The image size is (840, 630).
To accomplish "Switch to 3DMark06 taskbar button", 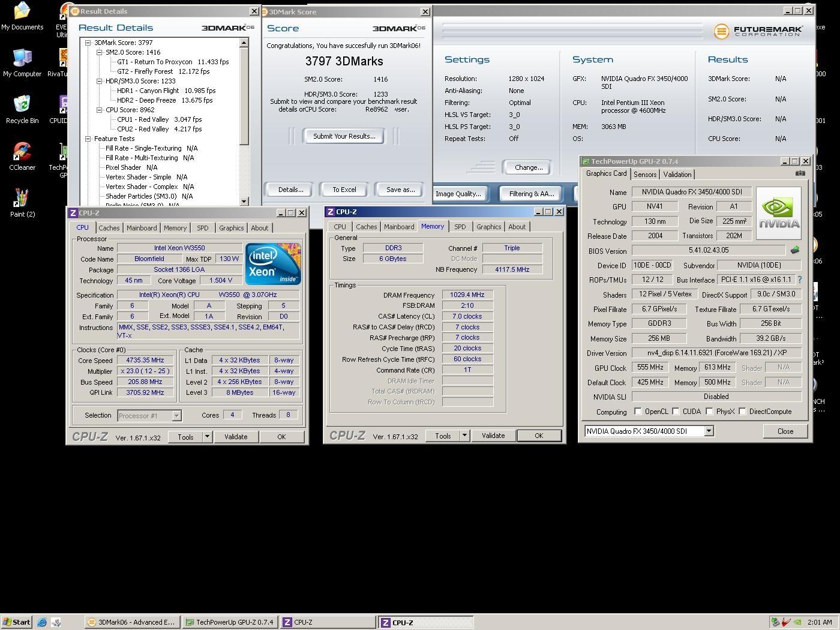I will pos(131,622).
